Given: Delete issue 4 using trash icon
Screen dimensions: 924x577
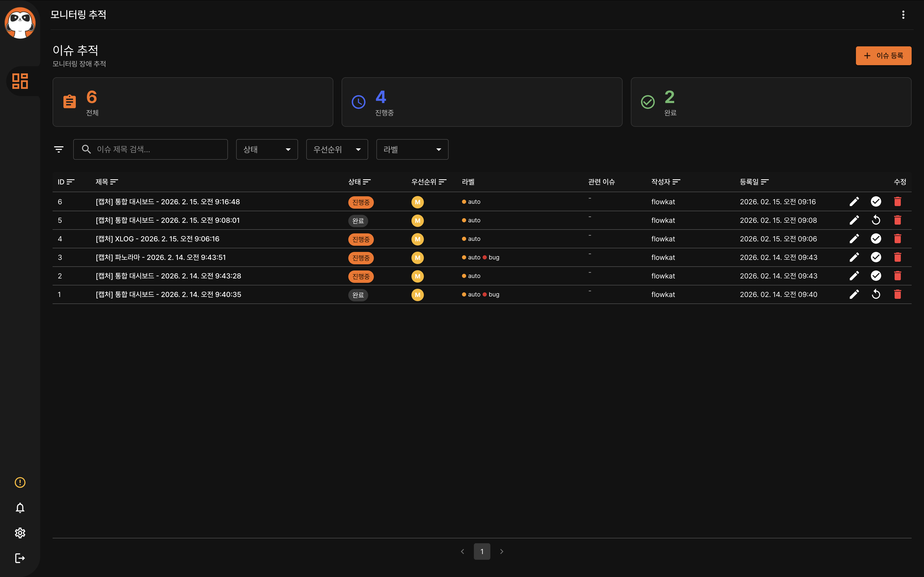Looking at the screenshot, I should [897, 239].
